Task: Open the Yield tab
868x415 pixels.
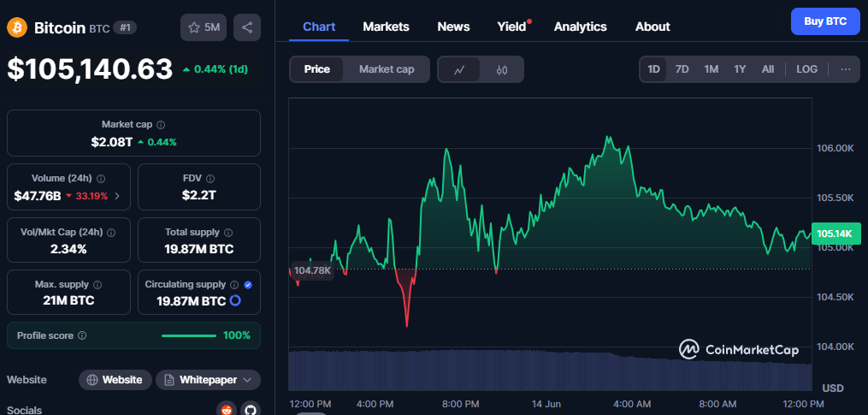Action: coord(512,27)
